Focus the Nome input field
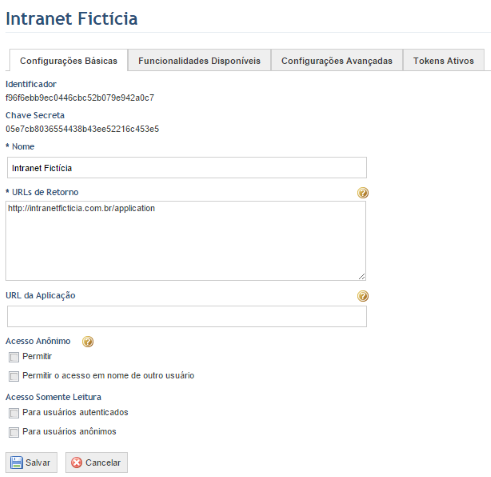 (x=187, y=168)
